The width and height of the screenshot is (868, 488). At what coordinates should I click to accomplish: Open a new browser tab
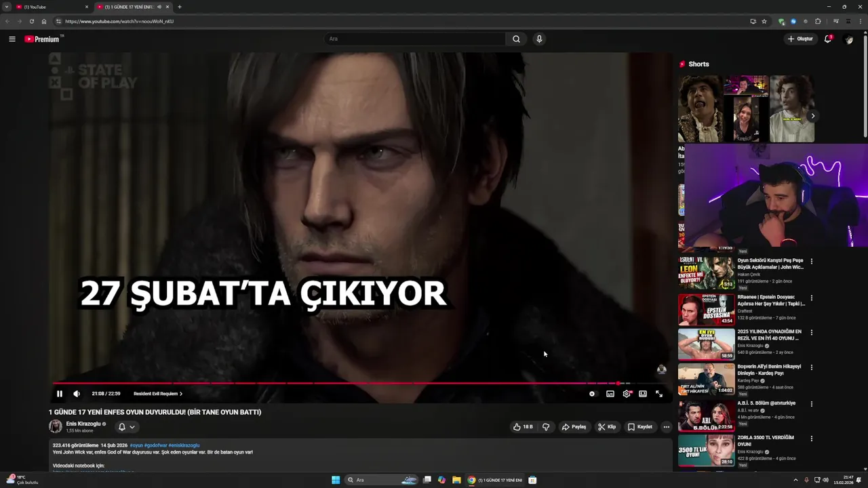tap(180, 7)
